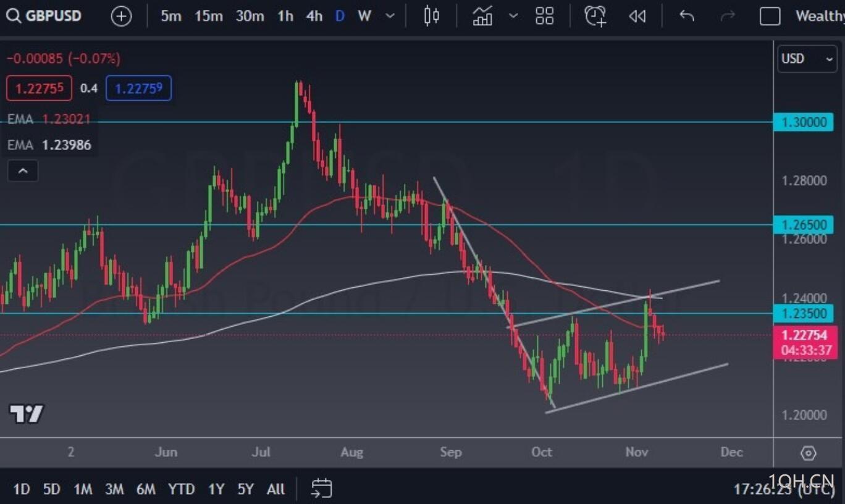This screenshot has height=504, width=845.
Task: Expand the timeframe interval dropdown
Action: pos(390,16)
